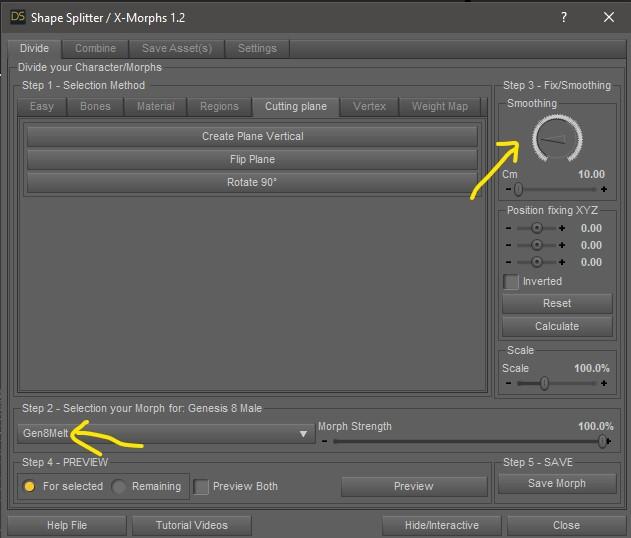Open help via question mark icon
Screen dimensions: 631x538
(x=563, y=17)
